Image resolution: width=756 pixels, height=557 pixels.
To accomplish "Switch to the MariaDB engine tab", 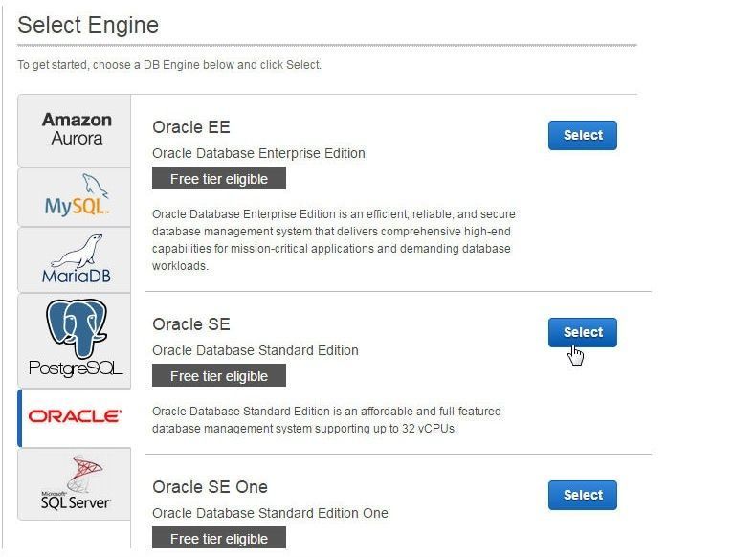I will tap(75, 260).
